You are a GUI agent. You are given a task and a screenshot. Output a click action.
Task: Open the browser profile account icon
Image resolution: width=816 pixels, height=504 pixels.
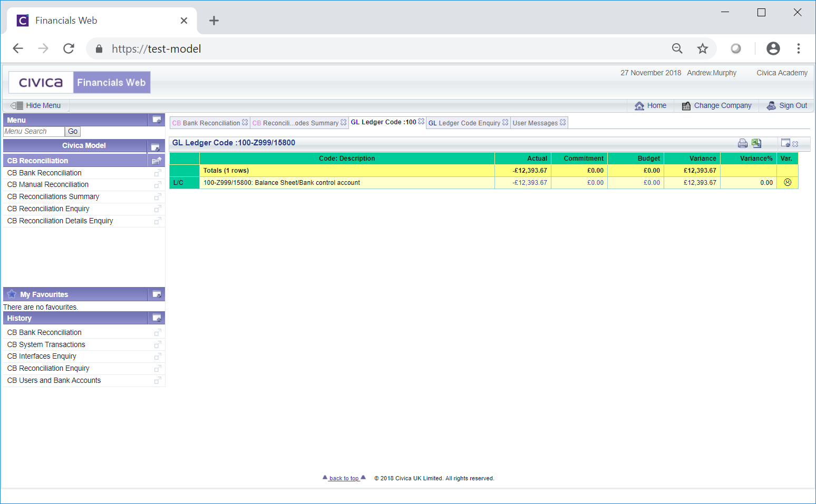pyautogui.click(x=773, y=48)
